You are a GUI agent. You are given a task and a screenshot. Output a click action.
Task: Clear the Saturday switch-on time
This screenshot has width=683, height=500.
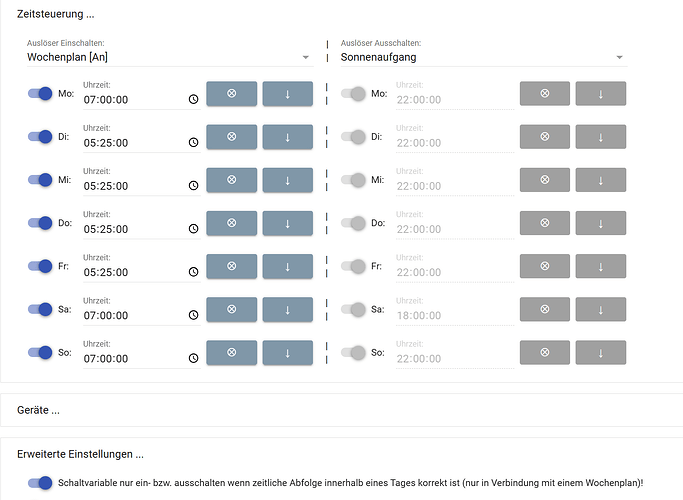231,309
